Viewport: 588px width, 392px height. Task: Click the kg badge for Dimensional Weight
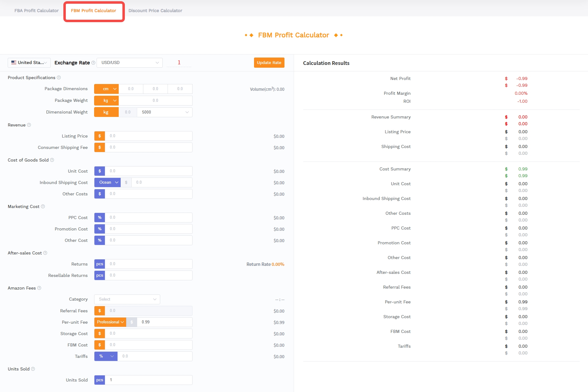pos(106,112)
